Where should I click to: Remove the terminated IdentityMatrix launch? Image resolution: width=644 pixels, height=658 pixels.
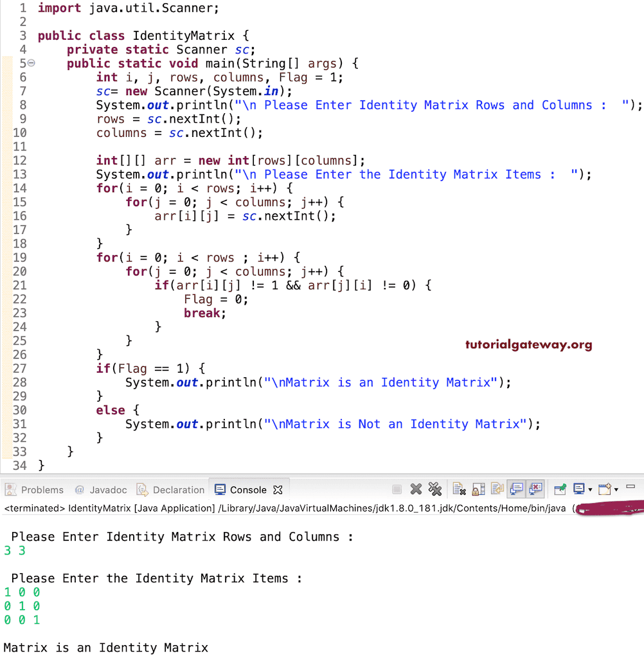click(415, 489)
